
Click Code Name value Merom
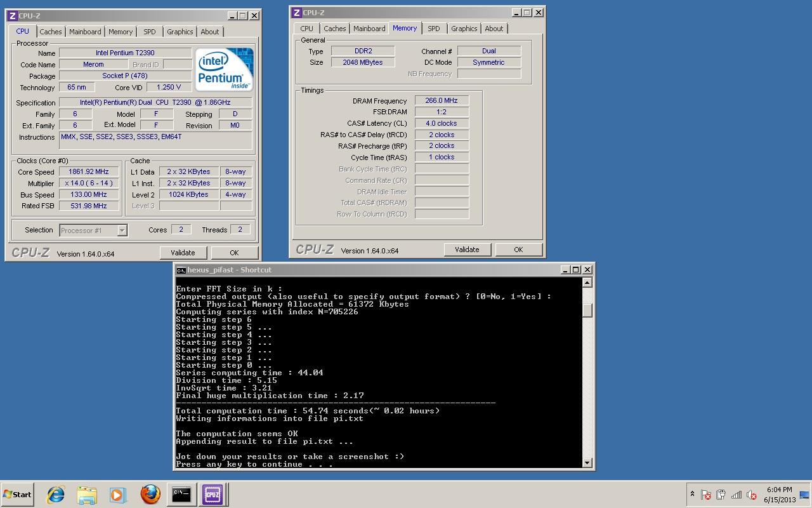[x=93, y=64]
